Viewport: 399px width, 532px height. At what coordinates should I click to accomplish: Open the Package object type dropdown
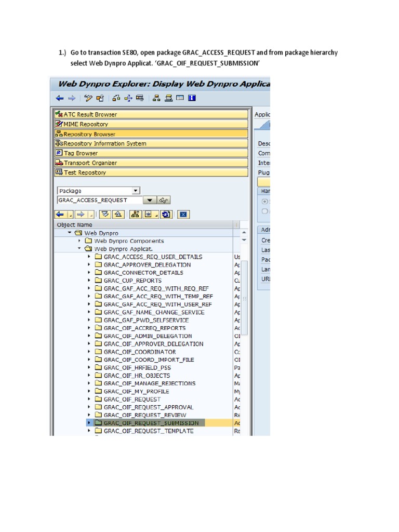[136, 191]
